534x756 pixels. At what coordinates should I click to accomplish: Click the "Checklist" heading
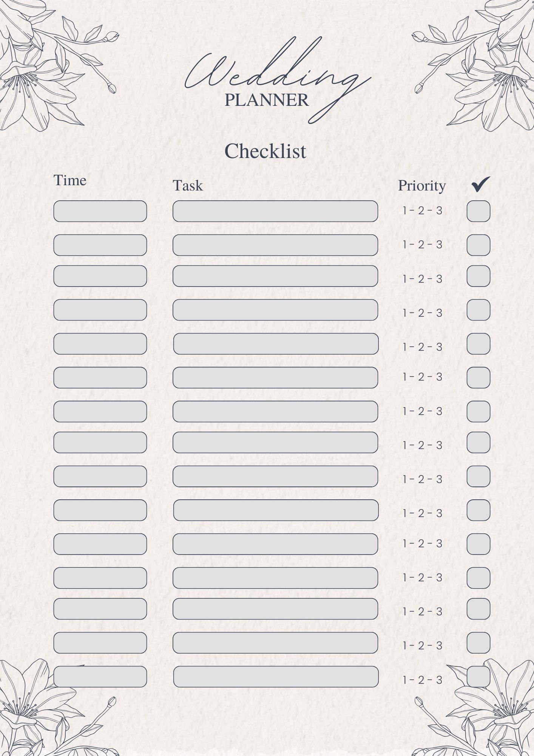click(265, 151)
